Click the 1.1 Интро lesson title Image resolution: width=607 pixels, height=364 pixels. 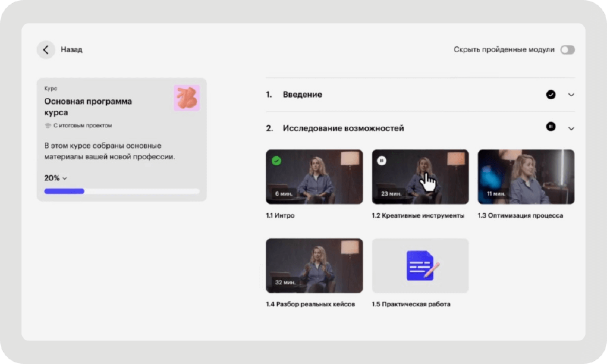click(x=280, y=215)
